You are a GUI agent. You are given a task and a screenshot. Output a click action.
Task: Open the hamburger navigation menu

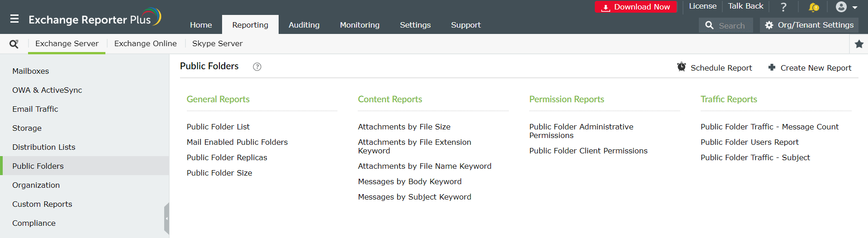[x=14, y=19]
